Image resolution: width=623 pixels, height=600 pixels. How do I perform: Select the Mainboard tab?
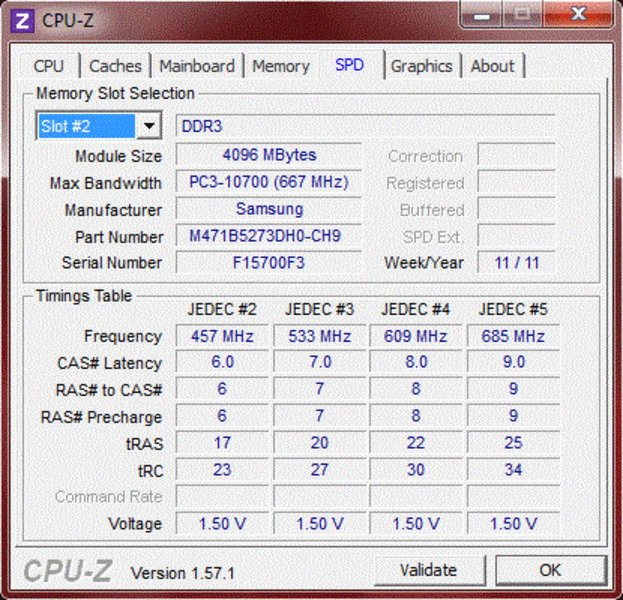(x=197, y=66)
